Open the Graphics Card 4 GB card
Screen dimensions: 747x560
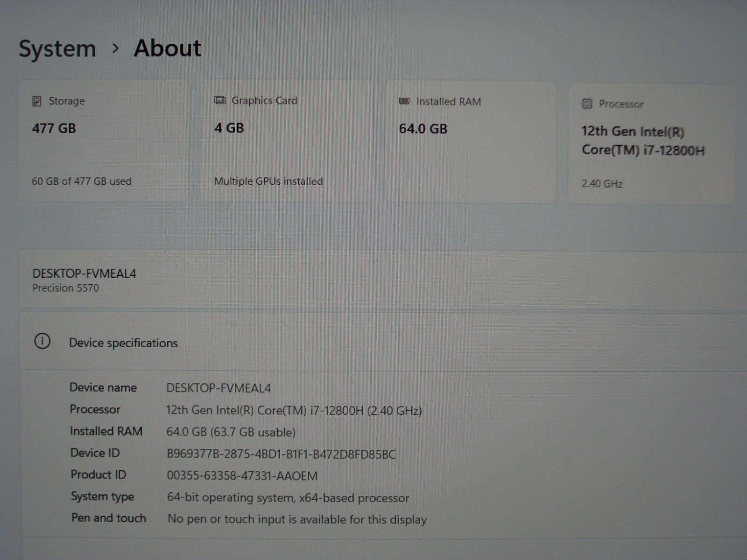click(286, 140)
